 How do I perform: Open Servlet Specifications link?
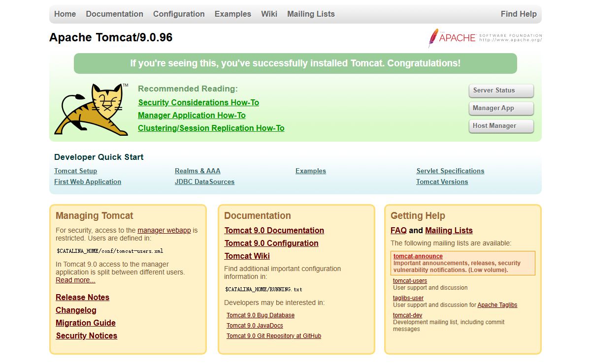point(450,171)
